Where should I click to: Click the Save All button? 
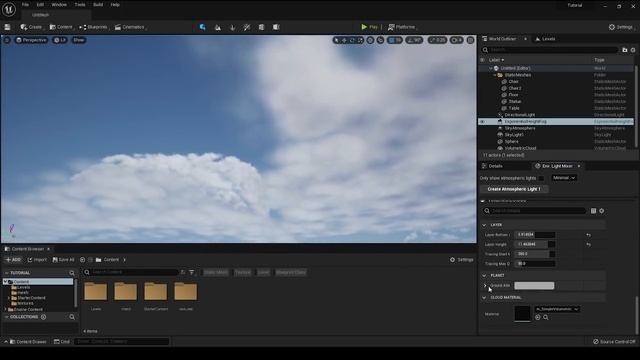(x=63, y=260)
